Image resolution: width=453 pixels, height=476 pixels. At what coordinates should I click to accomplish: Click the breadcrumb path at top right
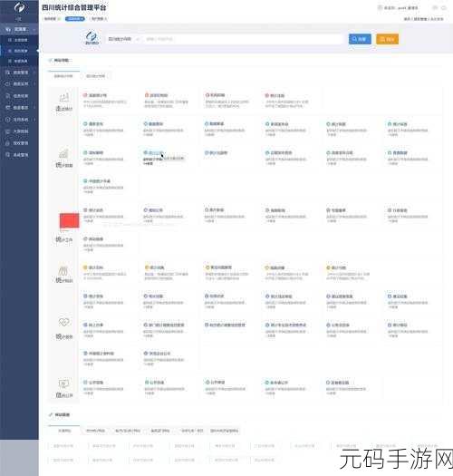(423, 19)
